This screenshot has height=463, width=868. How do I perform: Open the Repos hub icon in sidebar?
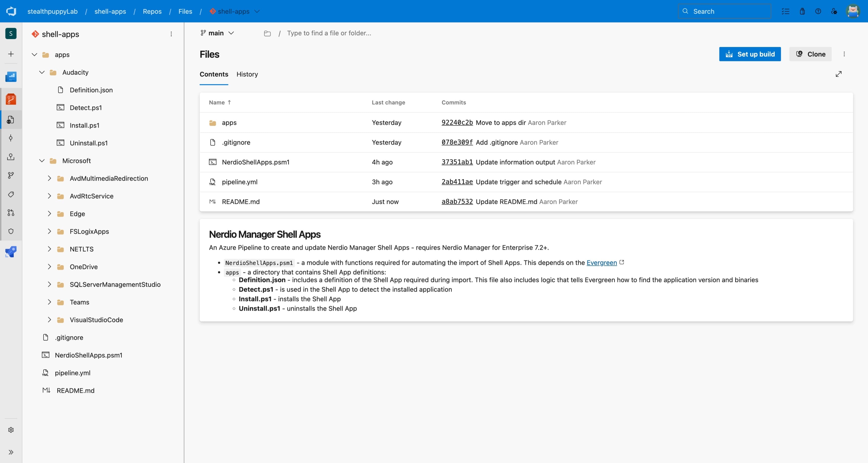(11, 99)
